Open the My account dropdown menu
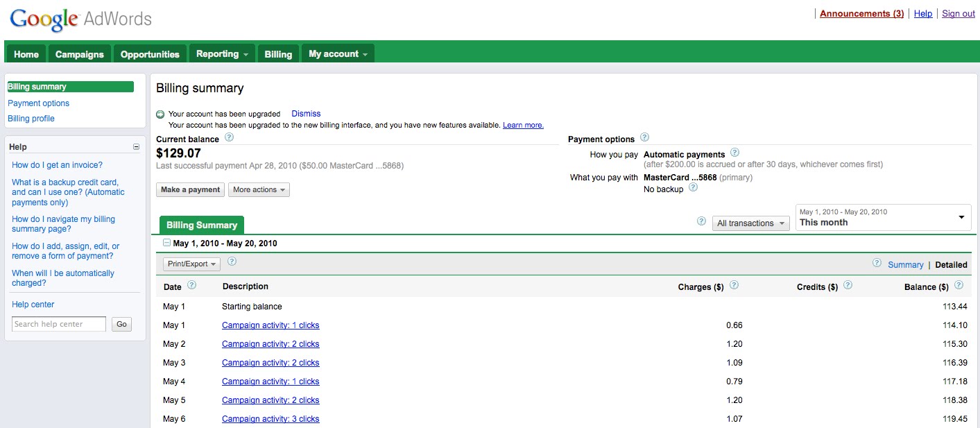The image size is (980, 428). point(338,54)
